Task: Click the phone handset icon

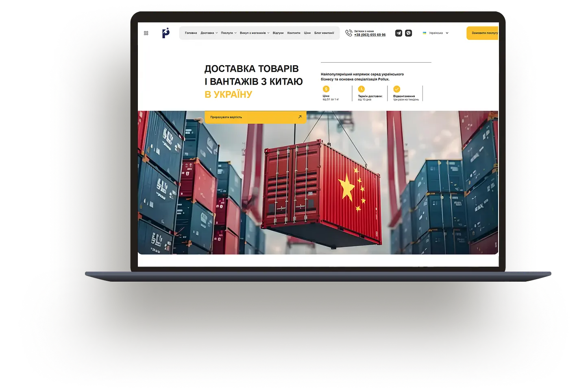Action: point(349,33)
